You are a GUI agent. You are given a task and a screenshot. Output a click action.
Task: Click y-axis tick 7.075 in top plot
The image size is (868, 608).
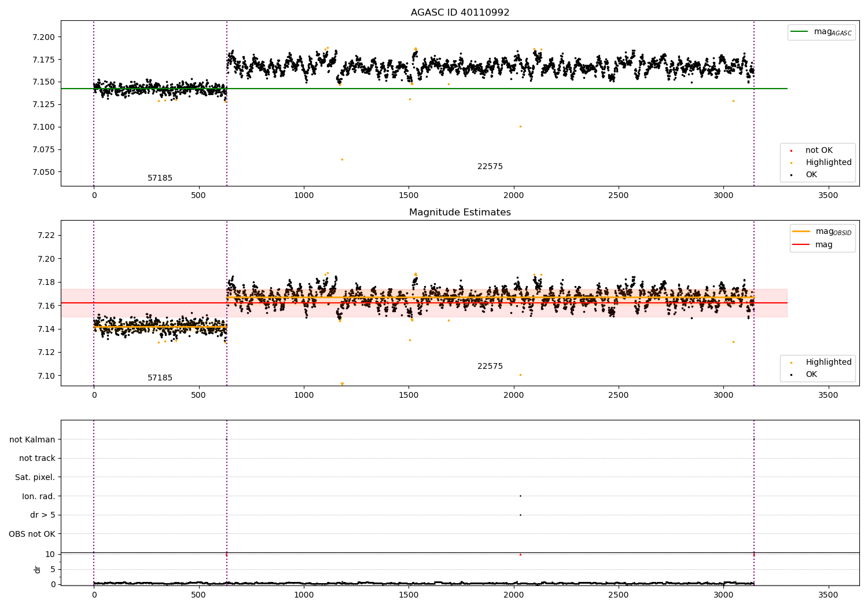click(x=43, y=149)
